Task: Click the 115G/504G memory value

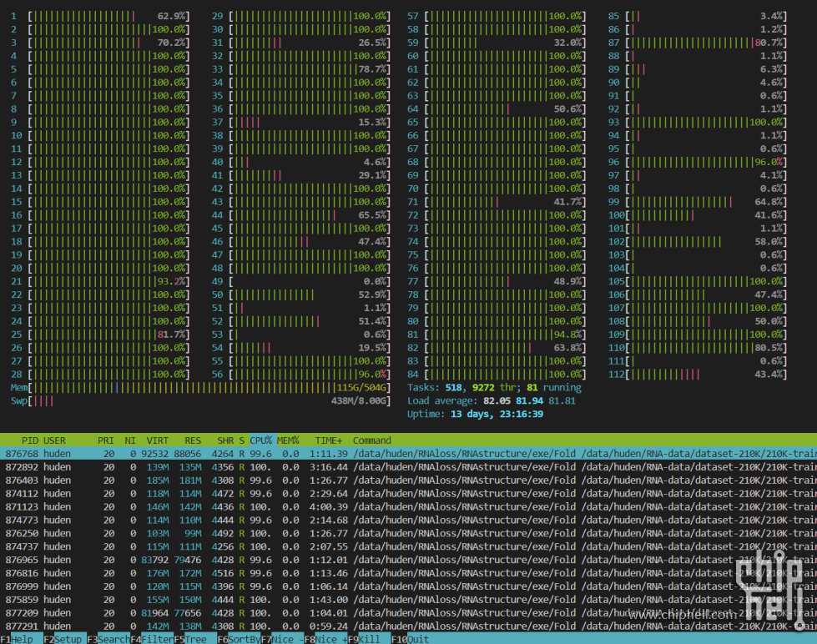Action: (362, 388)
